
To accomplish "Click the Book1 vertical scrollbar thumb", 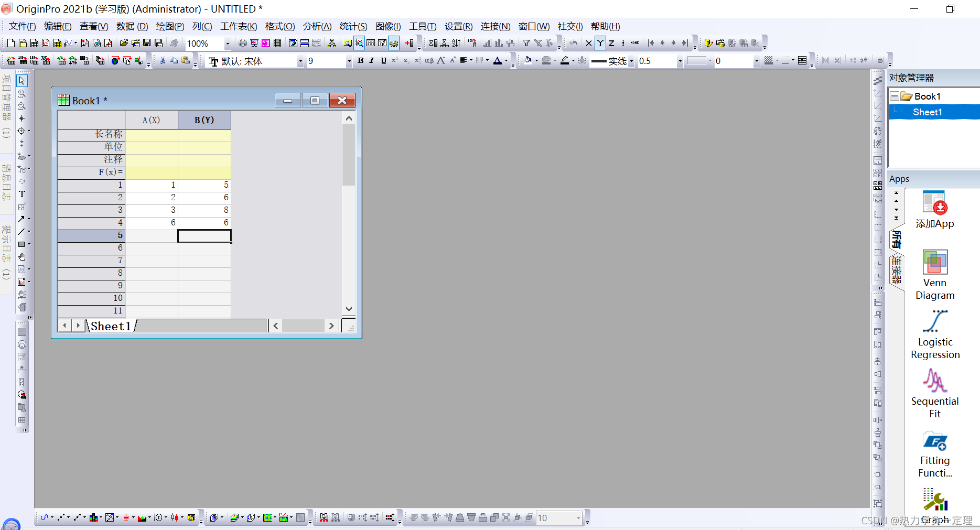I will (349, 155).
